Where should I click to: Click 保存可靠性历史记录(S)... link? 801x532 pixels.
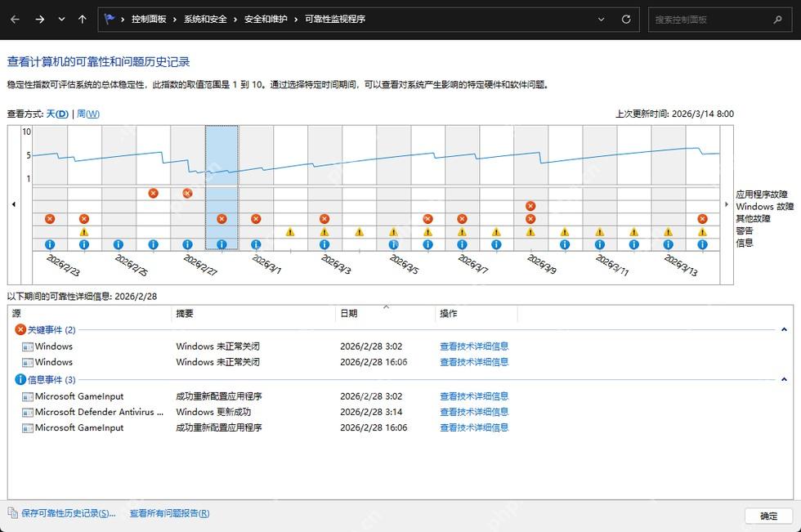[69, 513]
